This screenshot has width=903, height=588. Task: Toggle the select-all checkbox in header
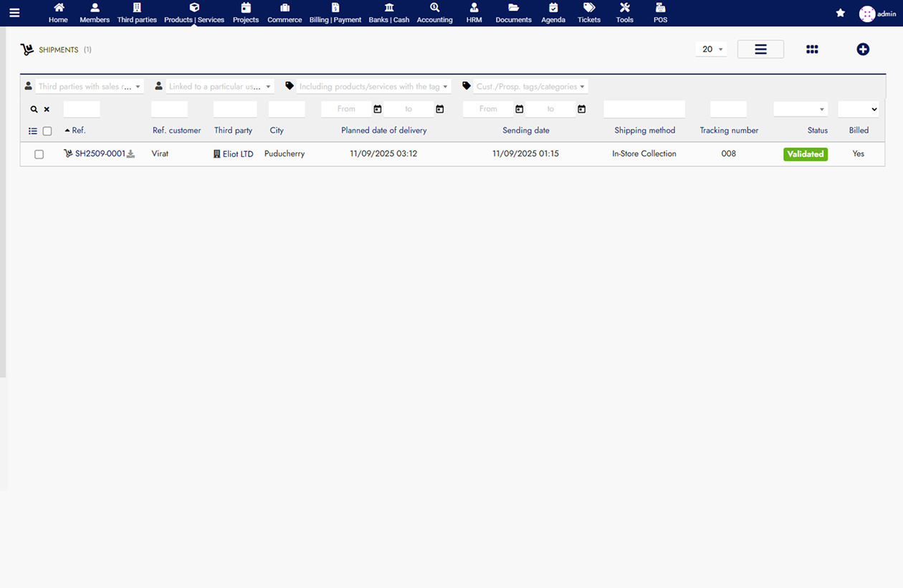(x=47, y=131)
